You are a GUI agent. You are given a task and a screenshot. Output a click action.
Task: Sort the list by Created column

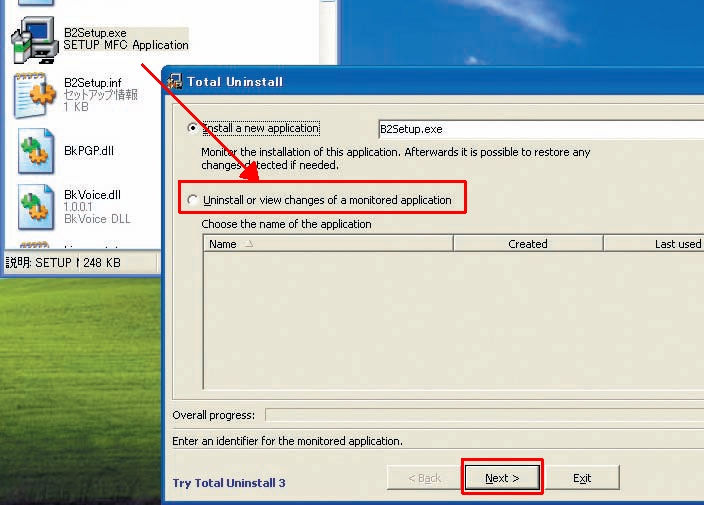(528, 244)
